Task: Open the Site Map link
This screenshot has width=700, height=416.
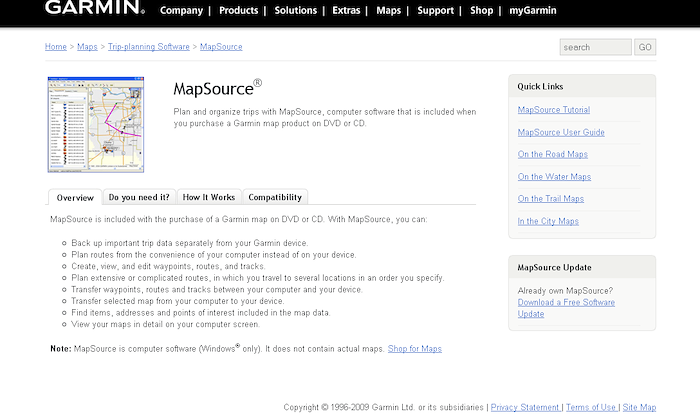Action: coord(639,407)
